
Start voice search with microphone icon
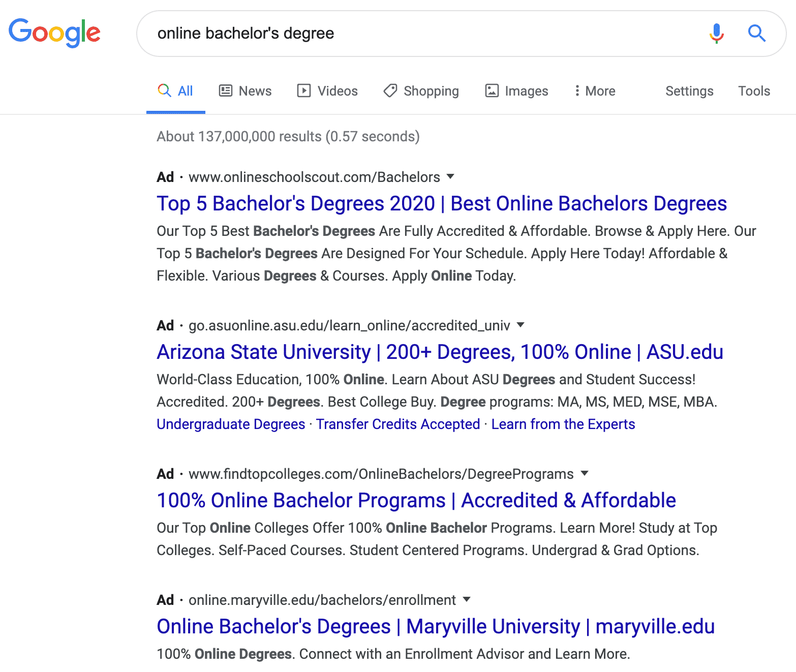point(717,34)
